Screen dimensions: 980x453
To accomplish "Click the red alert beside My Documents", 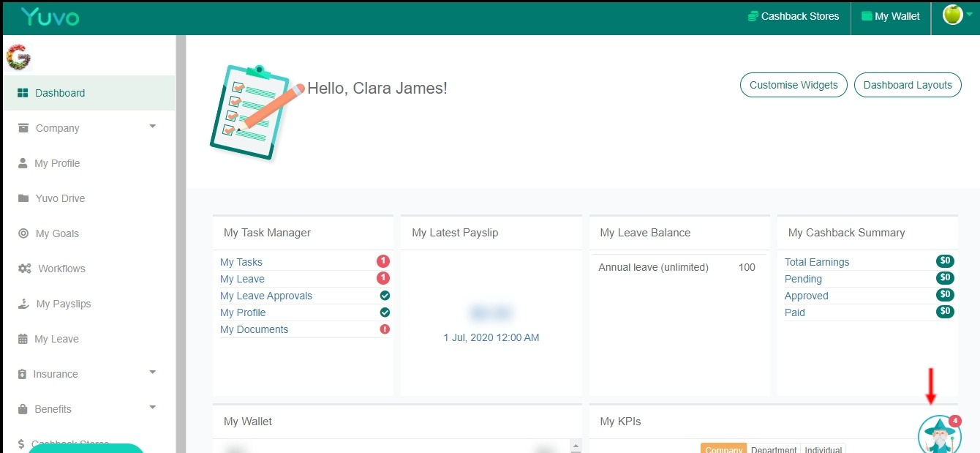I will tap(385, 329).
